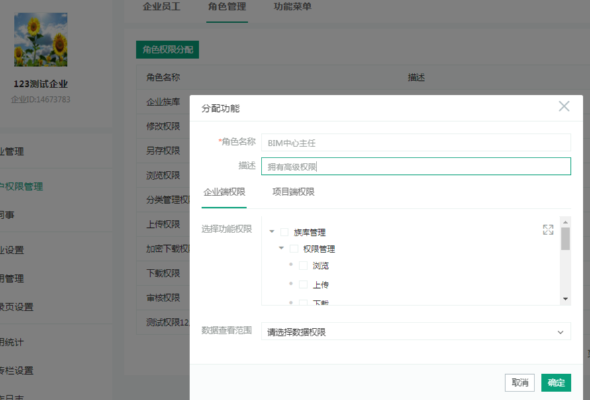The image size is (590, 400).
Task: Click the 企业ID:14673783 text
Action: [41, 99]
